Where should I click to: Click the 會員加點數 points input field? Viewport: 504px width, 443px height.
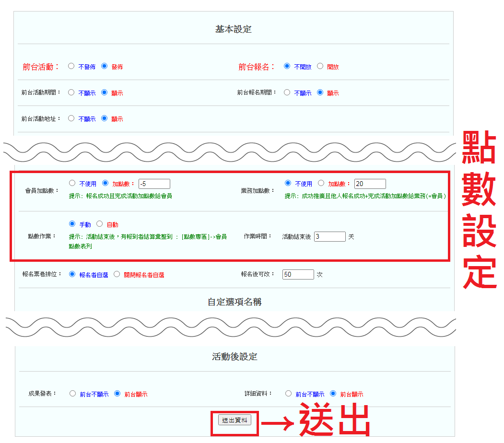click(154, 184)
